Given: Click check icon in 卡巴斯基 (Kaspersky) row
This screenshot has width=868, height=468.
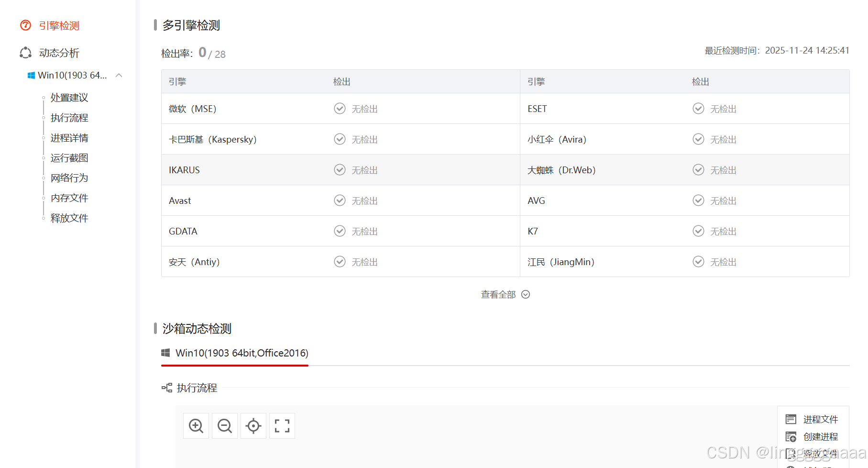Looking at the screenshot, I should [340, 139].
